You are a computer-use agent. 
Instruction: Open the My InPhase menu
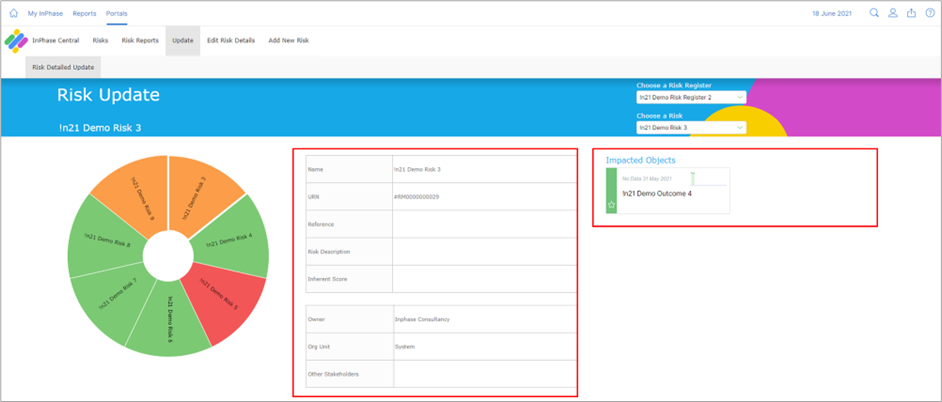[45, 13]
